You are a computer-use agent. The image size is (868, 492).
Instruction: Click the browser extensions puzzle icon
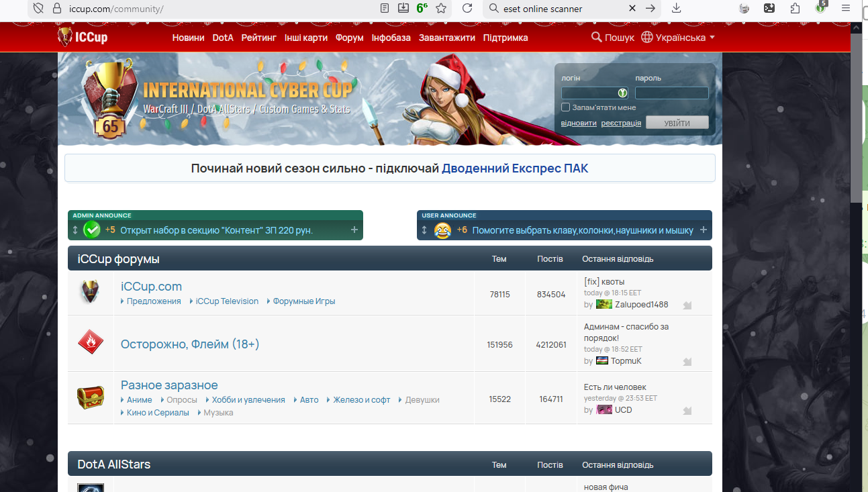click(x=795, y=8)
